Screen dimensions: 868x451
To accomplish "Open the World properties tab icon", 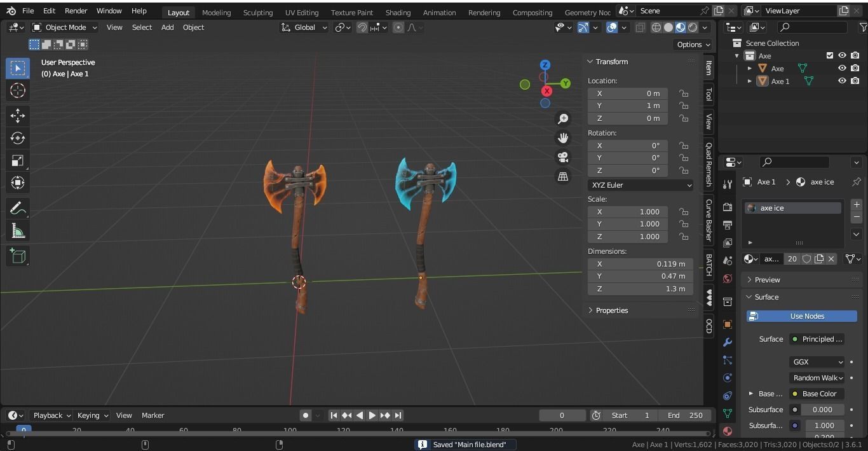I will coord(728,279).
